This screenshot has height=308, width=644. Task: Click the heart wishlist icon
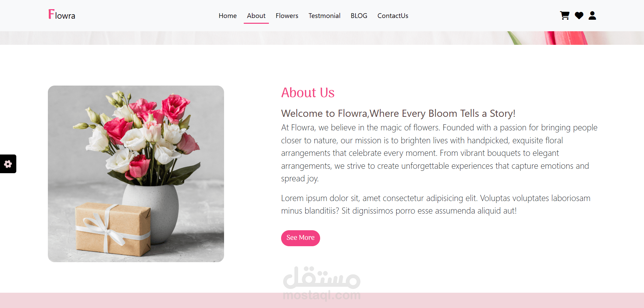pos(579,16)
